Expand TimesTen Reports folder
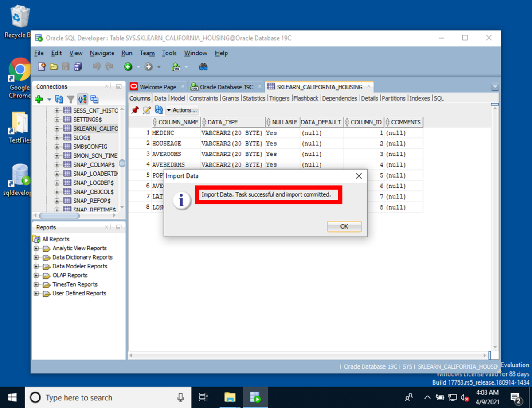The height and width of the screenshot is (408, 532). point(37,284)
